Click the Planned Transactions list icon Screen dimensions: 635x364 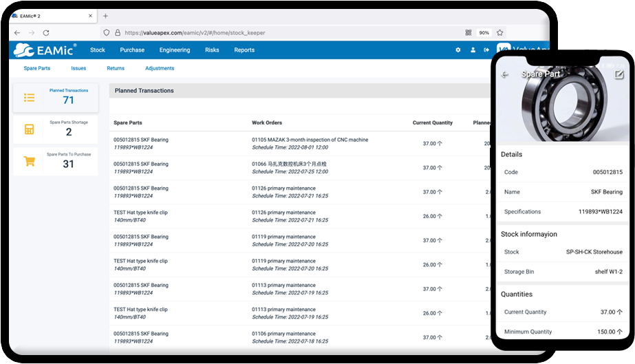coord(29,98)
